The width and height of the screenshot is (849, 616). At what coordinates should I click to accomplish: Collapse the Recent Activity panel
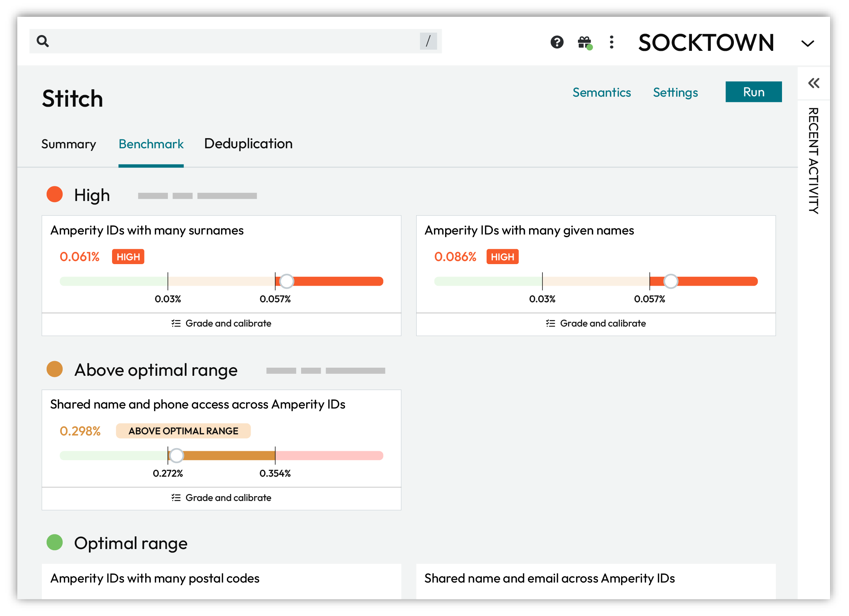point(814,84)
